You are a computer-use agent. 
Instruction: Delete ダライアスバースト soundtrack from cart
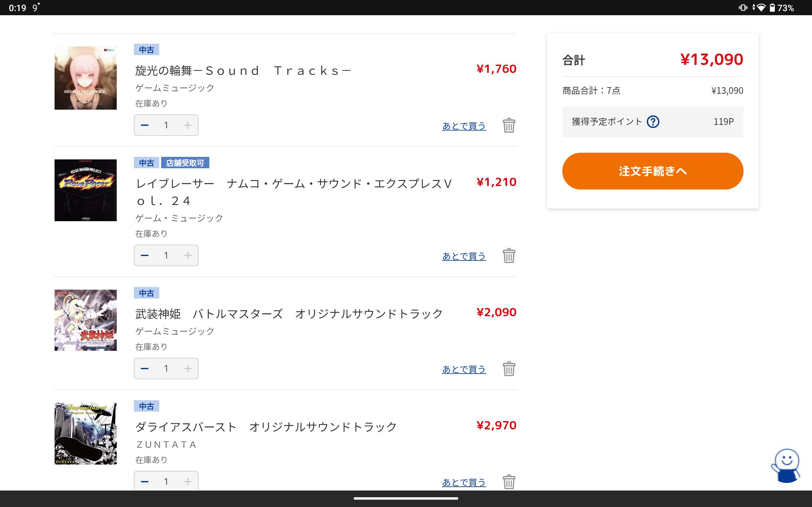[x=509, y=482]
